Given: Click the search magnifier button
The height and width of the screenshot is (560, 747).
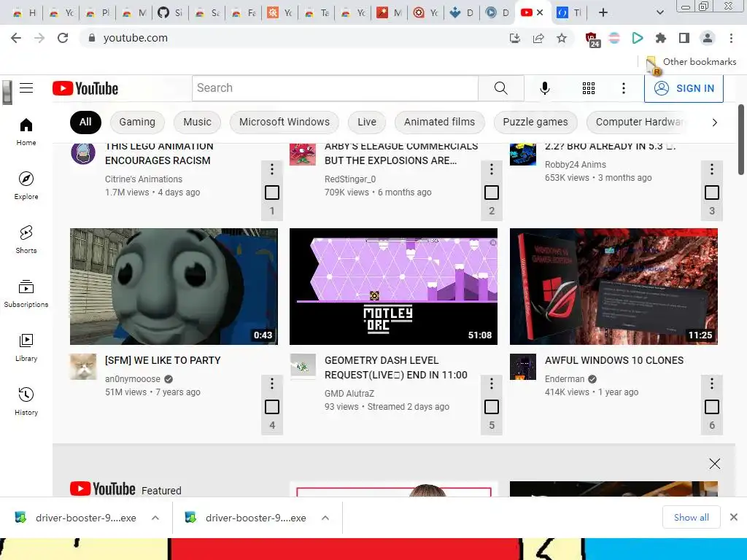Looking at the screenshot, I should [500, 88].
